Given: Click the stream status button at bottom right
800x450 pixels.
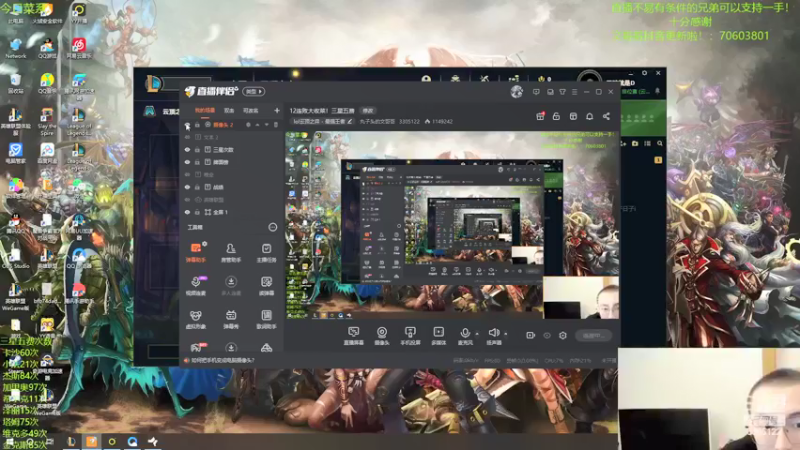Looking at the screenshot, I should pyautogui.click(x=594, y=336).
